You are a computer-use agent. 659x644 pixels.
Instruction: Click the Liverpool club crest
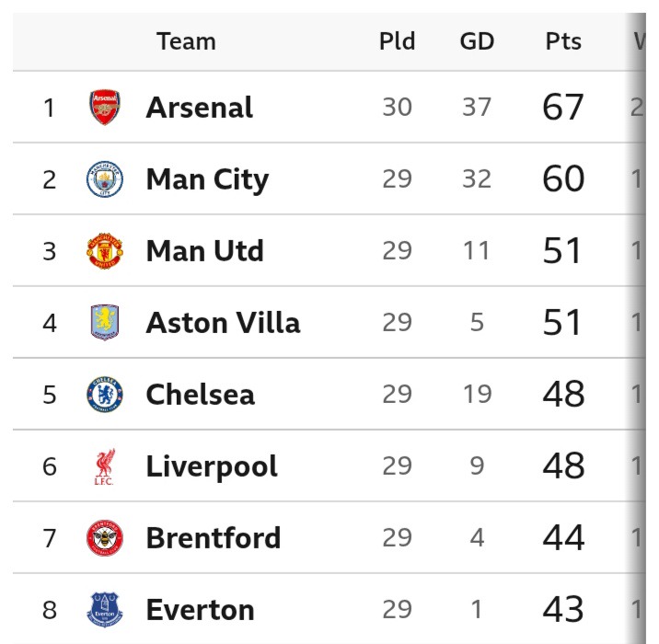tap(104, 466)
